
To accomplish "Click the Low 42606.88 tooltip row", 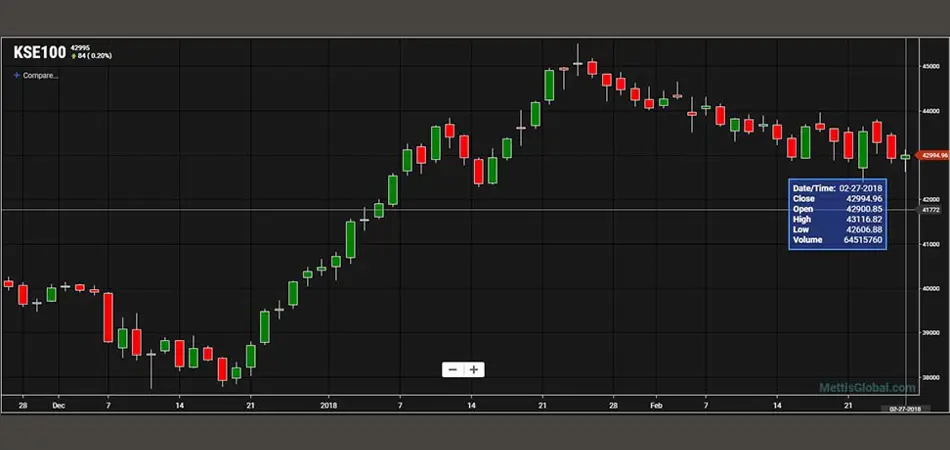I will point(837,230).
